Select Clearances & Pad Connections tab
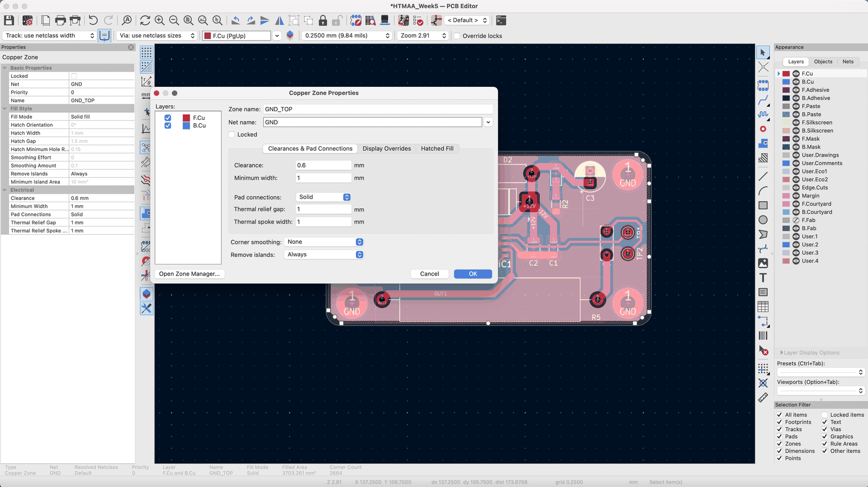This screenshot has width=868, height=487. coord(310,149)
